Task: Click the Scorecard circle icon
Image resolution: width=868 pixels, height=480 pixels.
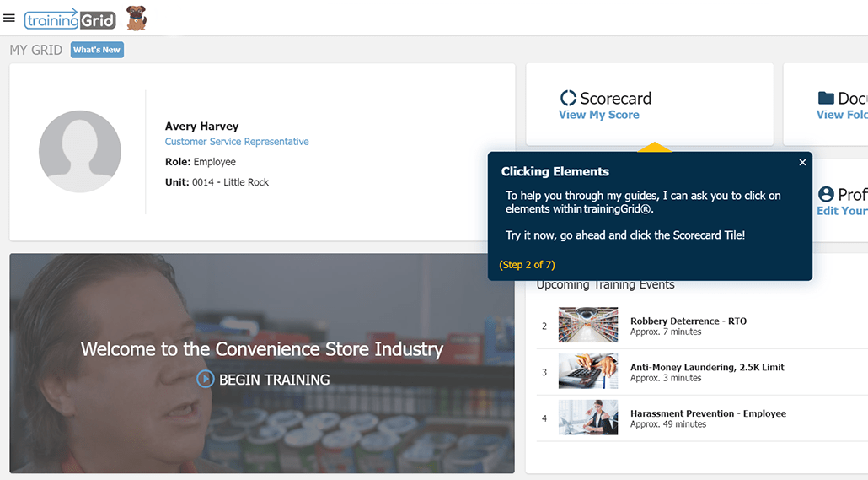Action: pos(568,99)
